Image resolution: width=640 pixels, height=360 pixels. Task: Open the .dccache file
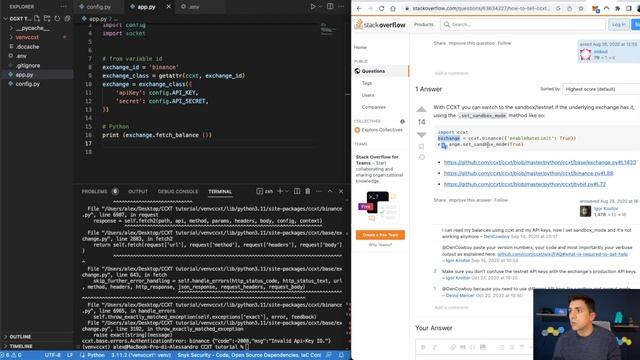27,47
